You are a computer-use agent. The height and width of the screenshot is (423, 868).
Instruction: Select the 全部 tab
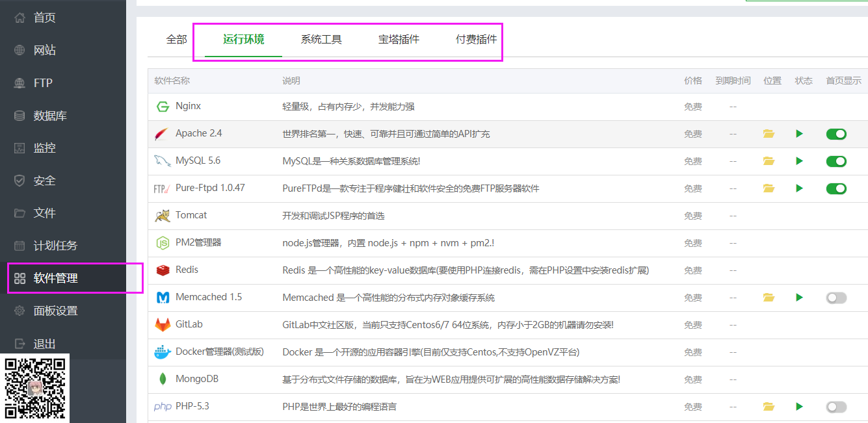click(x=176, y=40)
